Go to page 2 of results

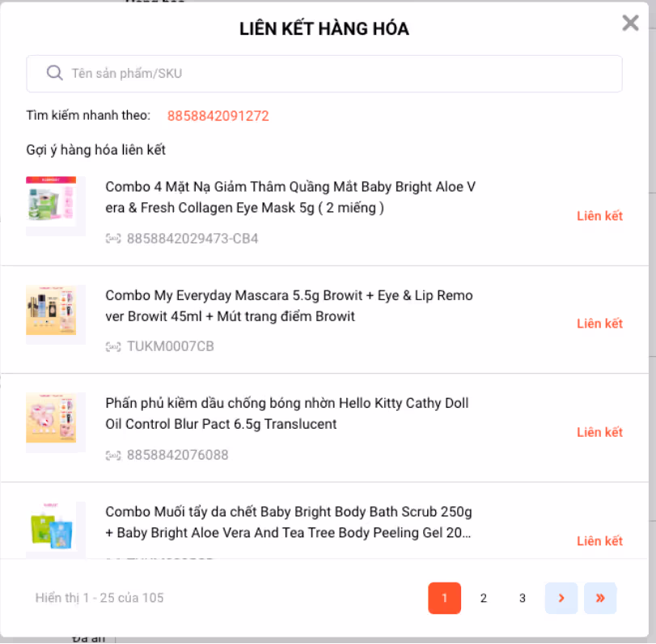pyautogui.click(x=483, y=598)
